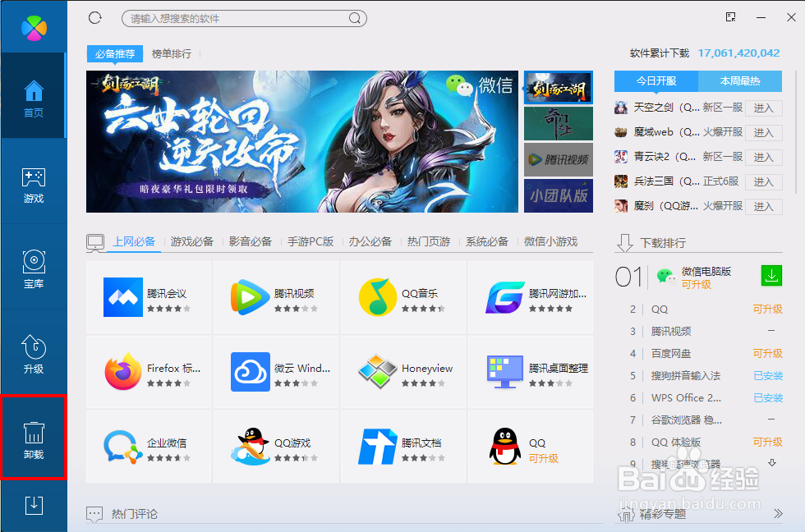Switch to the 影音必备 category tab
Viewport: 805px width, 532px height.
coord(250,241)
